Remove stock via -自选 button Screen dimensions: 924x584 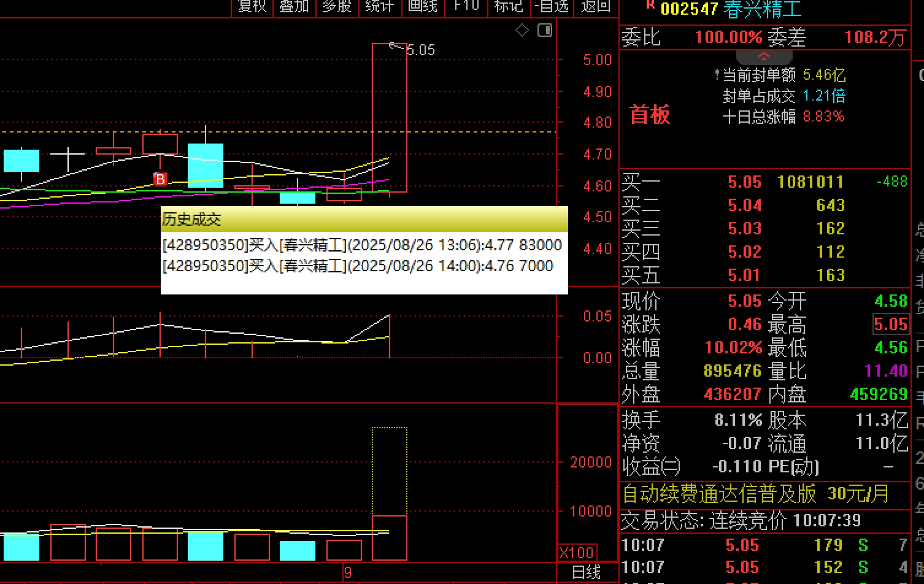pos(552,6)
